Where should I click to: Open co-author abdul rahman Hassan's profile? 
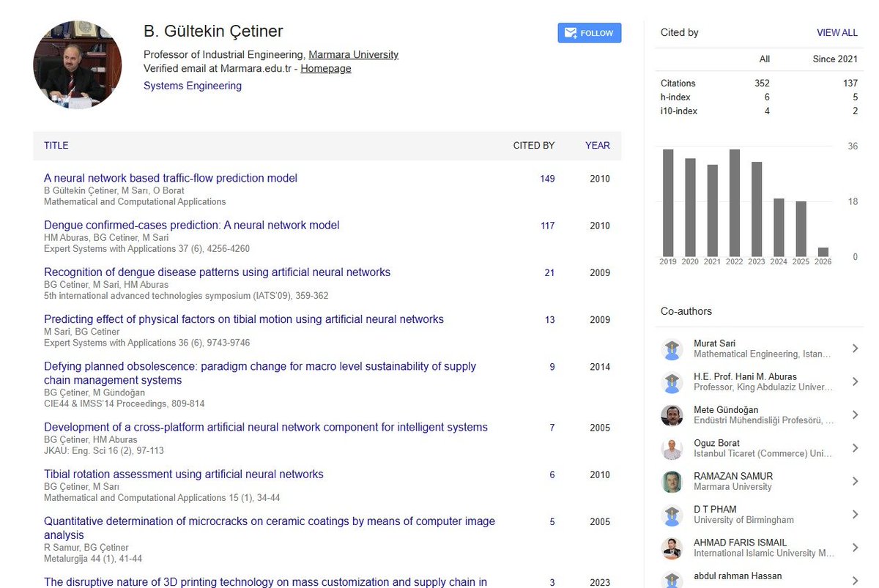[738, 576]
